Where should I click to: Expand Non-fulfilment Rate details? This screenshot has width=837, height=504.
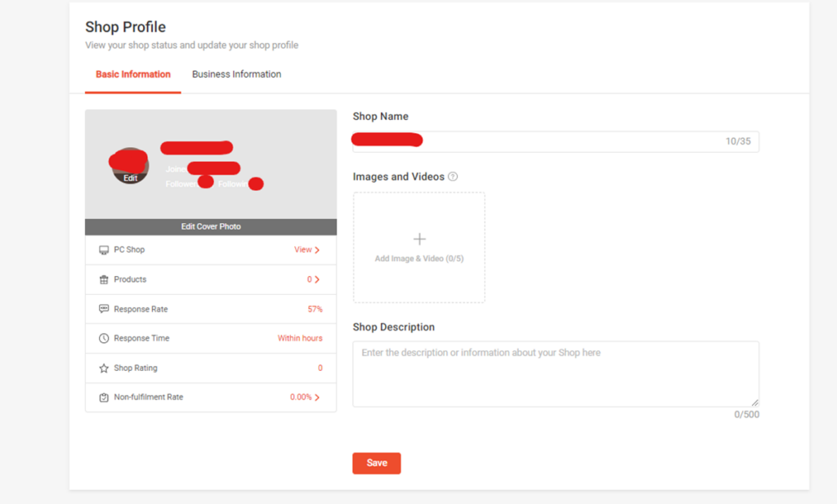pos(319,398)
